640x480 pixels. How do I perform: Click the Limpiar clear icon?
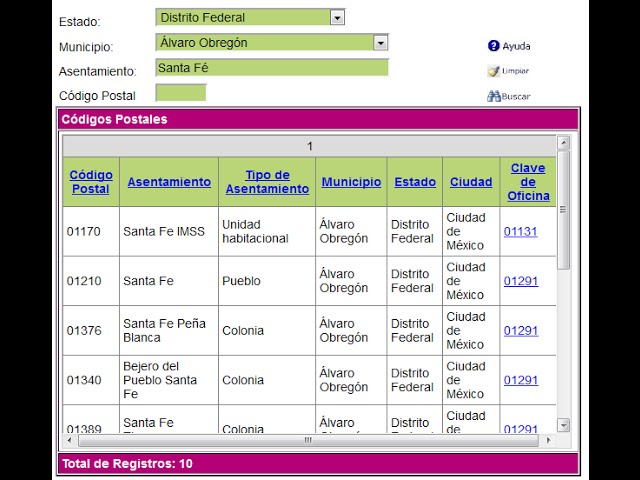pyautogui.click(x=493, y=71)
